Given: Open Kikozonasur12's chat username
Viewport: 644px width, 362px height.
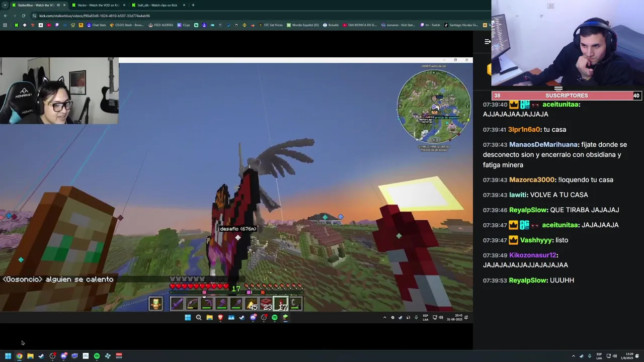Looking at the screenshot, I should [x=532, y=255].
